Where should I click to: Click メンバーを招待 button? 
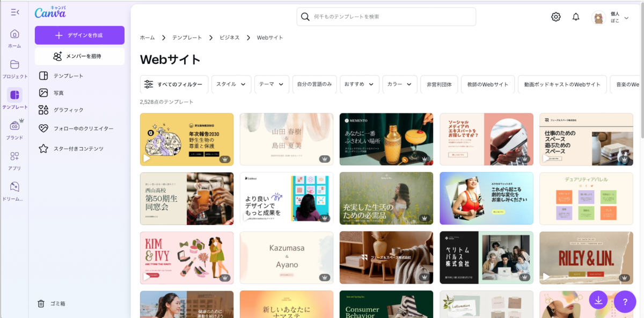(x=79, y=56)
